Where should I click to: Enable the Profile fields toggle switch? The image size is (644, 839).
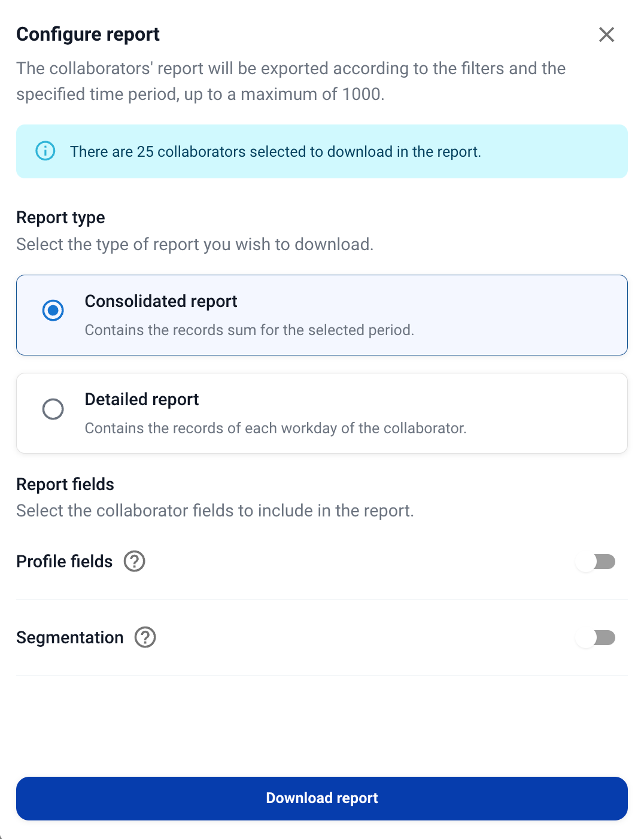click(596, 562)
